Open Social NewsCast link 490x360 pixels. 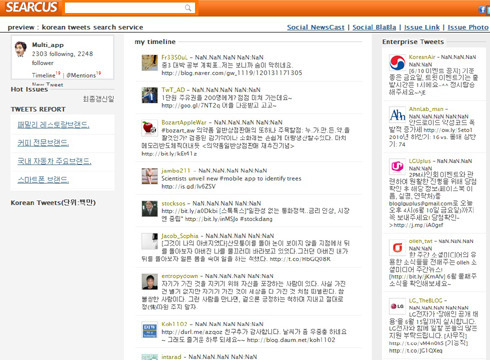point(316,27)
